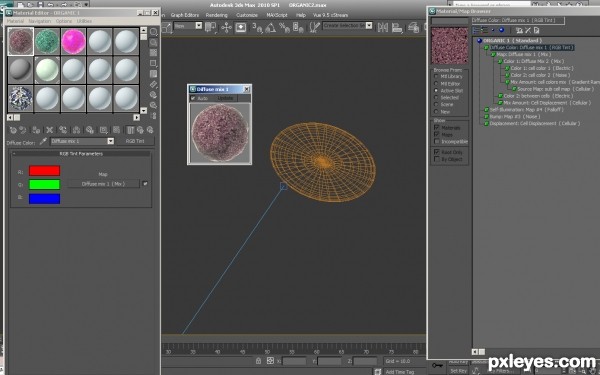Click Selection Lock toggle in status bar
The width and height of the screenshot is (600, 375).
258,361
